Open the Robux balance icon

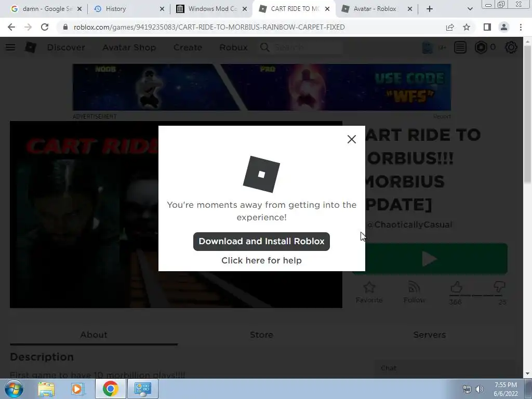pos(481,47)
